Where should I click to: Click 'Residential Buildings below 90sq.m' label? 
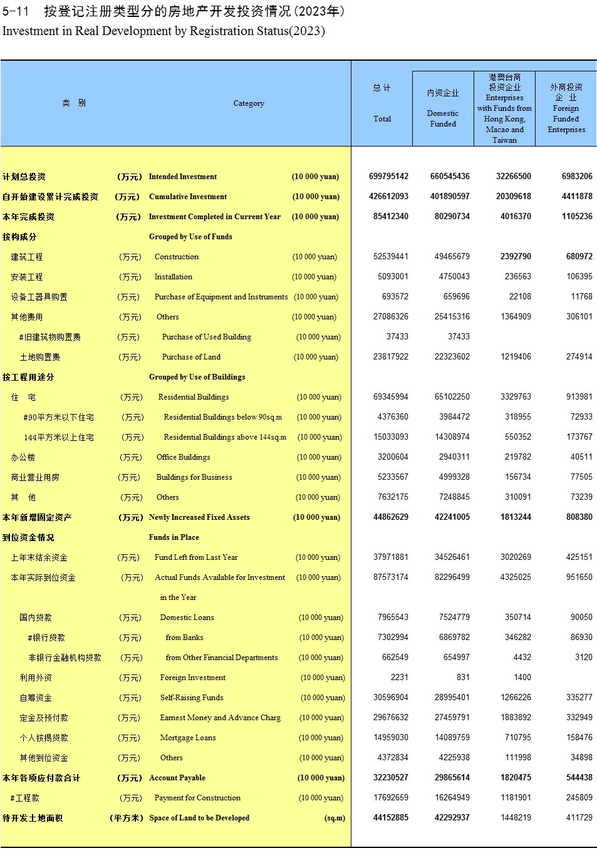[x=223, y=417]
